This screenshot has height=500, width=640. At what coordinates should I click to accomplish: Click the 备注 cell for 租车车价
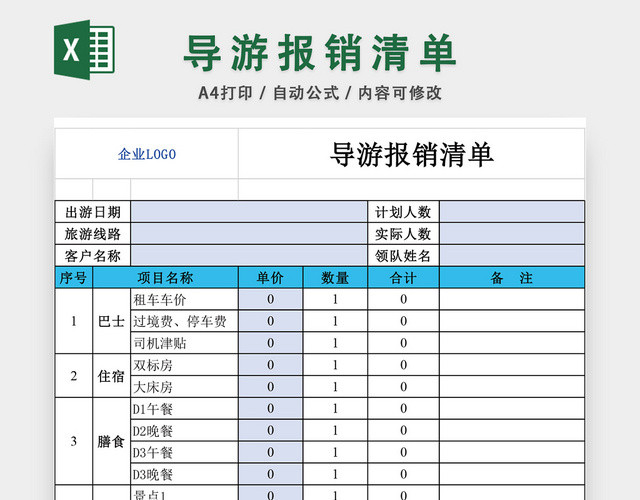[512, 300]
